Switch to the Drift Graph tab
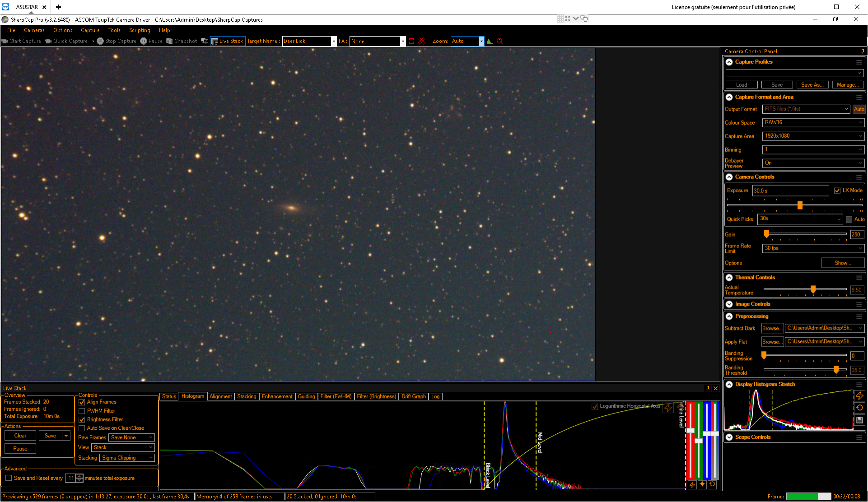This screenshot has width=868, height=502. point(414,396)
